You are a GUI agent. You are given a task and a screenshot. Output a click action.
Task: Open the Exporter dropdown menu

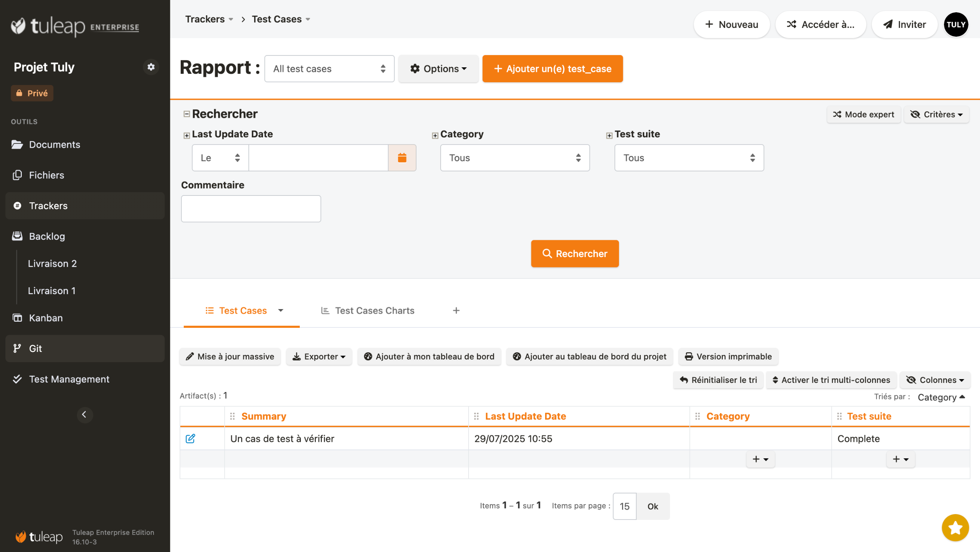point(319,357)
